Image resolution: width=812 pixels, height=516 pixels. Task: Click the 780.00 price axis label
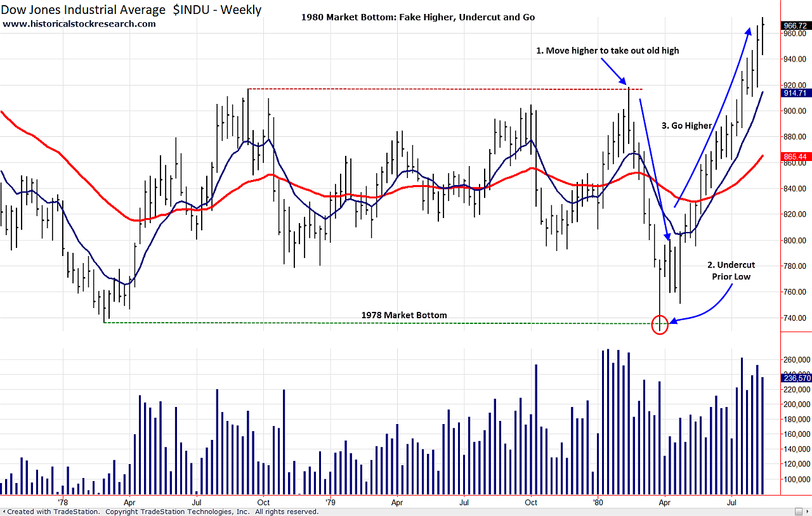click(x=795, y=266)
